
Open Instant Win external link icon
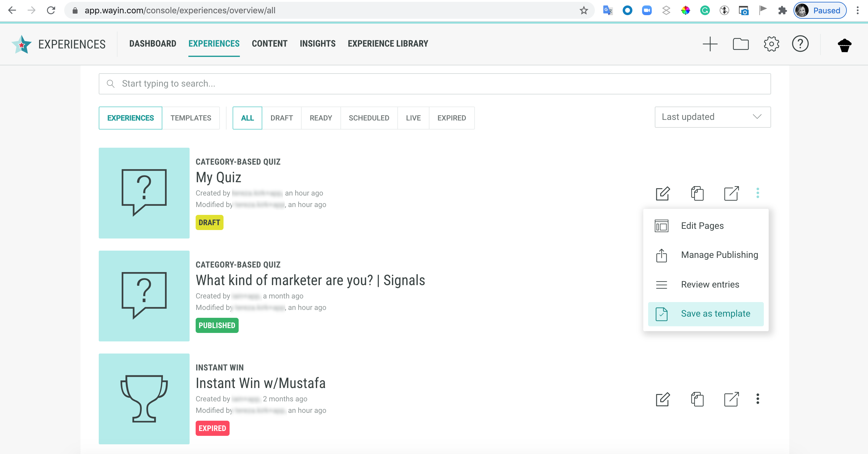[x=731, y=400]
